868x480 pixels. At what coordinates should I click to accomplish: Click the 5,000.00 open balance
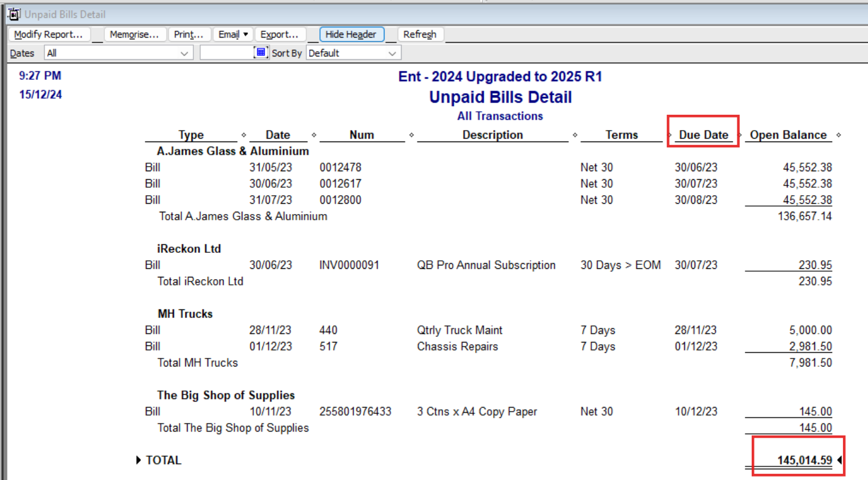(810, 330)
